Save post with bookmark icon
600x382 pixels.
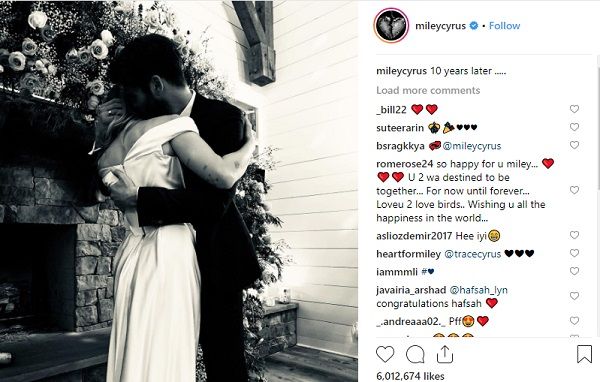click(x=584, y=354)
